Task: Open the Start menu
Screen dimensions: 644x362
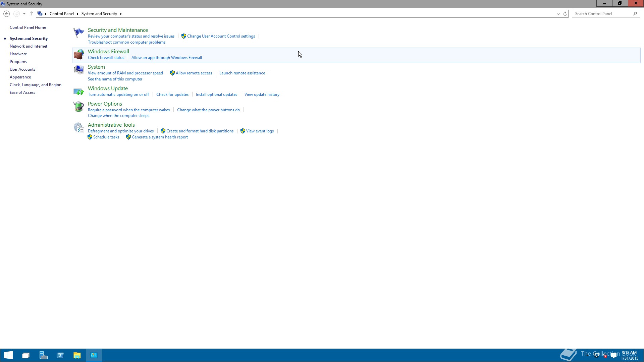Action: click(x=8, y=355)
